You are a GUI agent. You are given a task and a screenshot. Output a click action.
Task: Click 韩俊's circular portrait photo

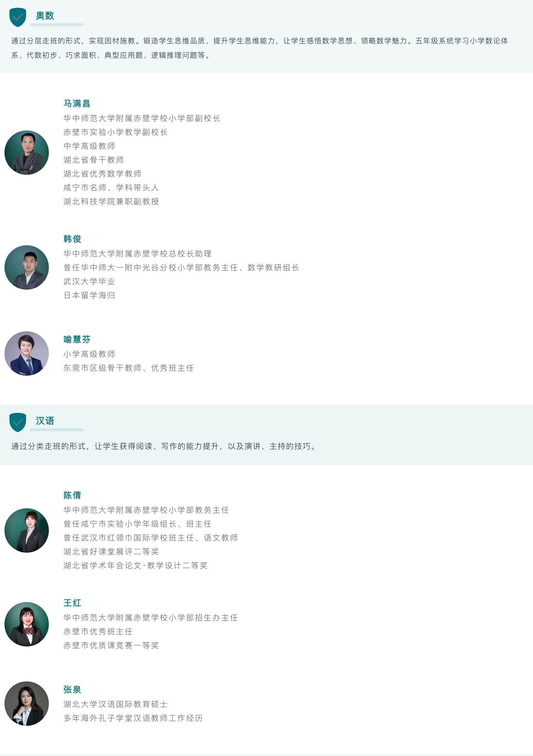(x=27, y=267)
